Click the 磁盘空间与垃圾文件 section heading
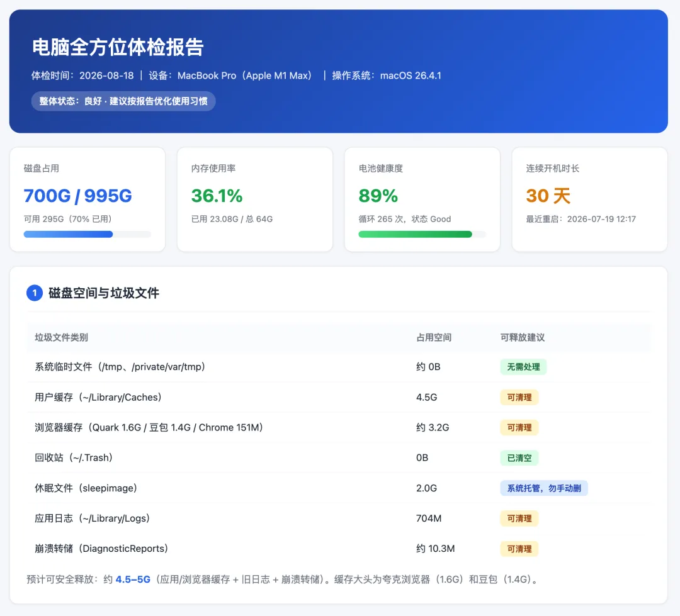Image resolution: width=680 pixels, height=616 pixels. coord(104,293)
